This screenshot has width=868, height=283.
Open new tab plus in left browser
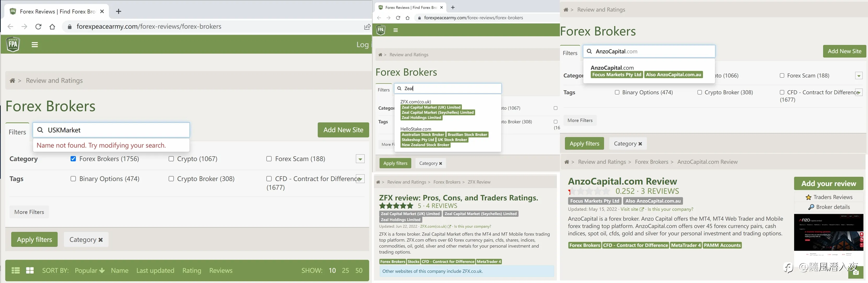pos(118,11)
